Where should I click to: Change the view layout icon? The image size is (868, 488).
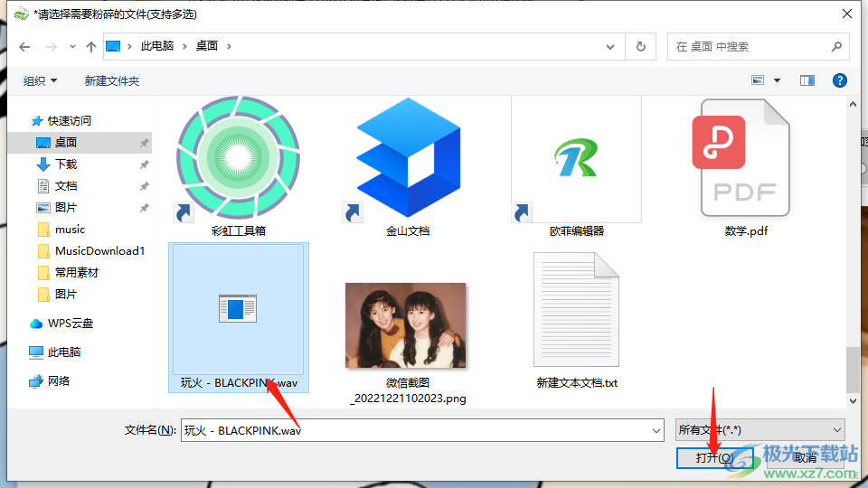point(758,80)
